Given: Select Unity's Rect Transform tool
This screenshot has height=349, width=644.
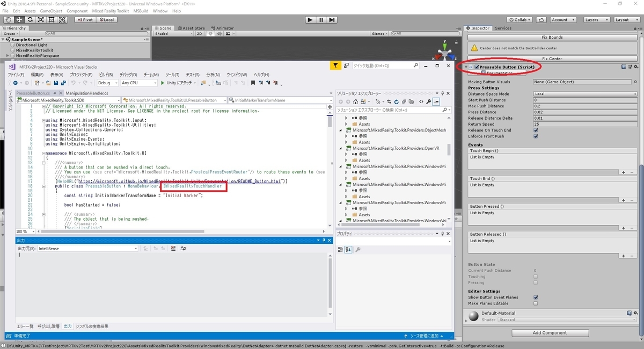Looking at the screenshot, I should pos(52,20).
